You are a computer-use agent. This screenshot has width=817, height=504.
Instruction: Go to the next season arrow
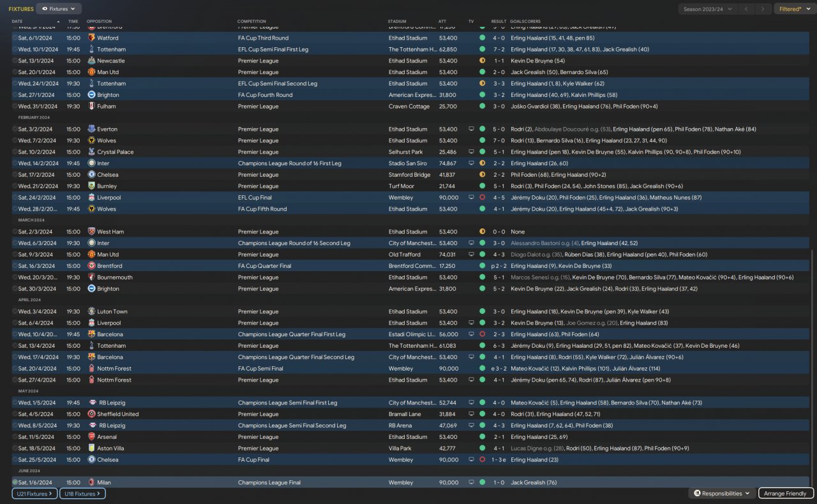tap(762, 9)
